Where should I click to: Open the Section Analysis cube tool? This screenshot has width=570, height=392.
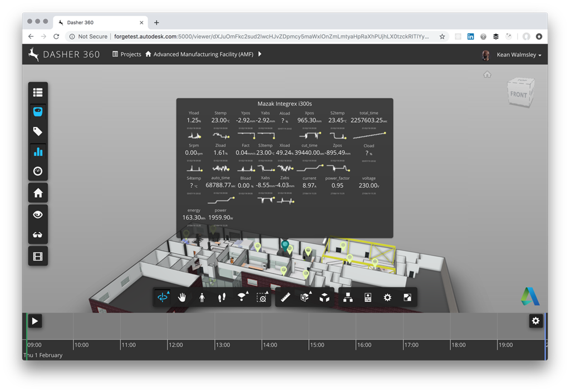pyautogui.click(x=305, y=297)
